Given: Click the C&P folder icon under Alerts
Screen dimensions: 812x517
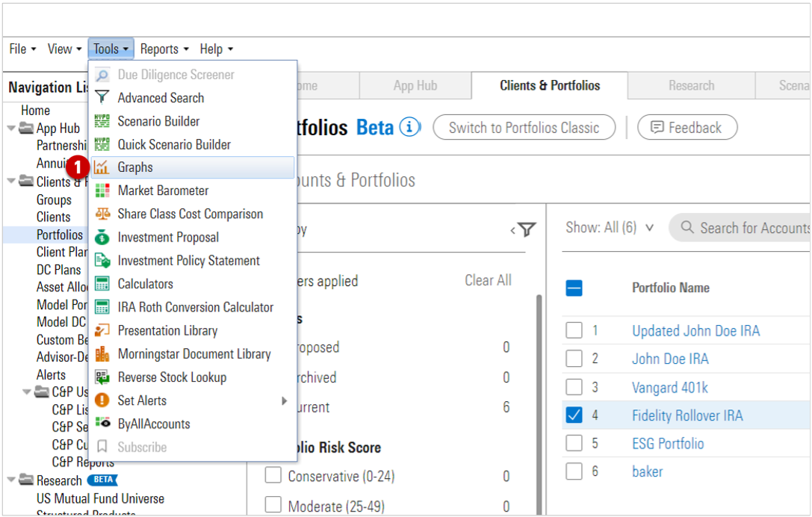Looking at the screenshot, I should (42, 391).
